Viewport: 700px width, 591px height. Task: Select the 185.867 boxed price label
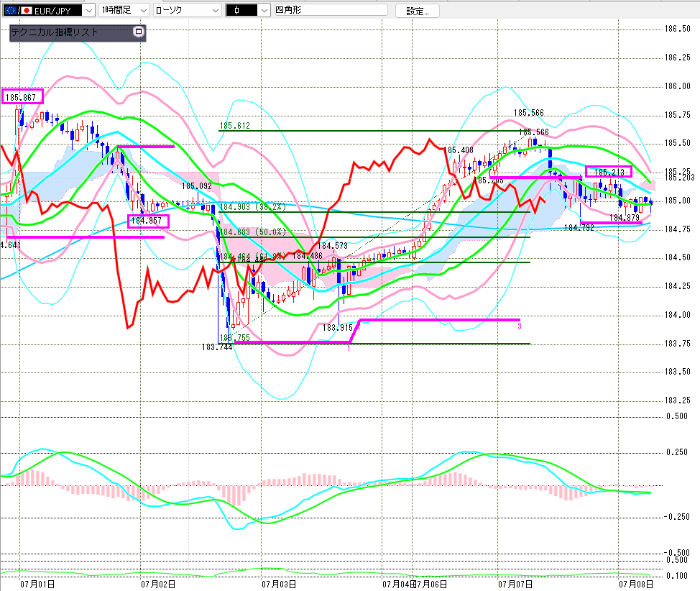(x=22, y=96)
